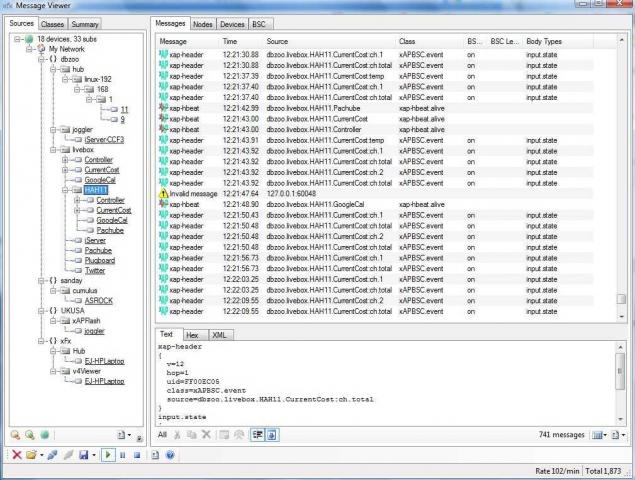Screen dimensions: 635x480
Task: Collapse the xFx tree node
Action: tap(41, 341)
